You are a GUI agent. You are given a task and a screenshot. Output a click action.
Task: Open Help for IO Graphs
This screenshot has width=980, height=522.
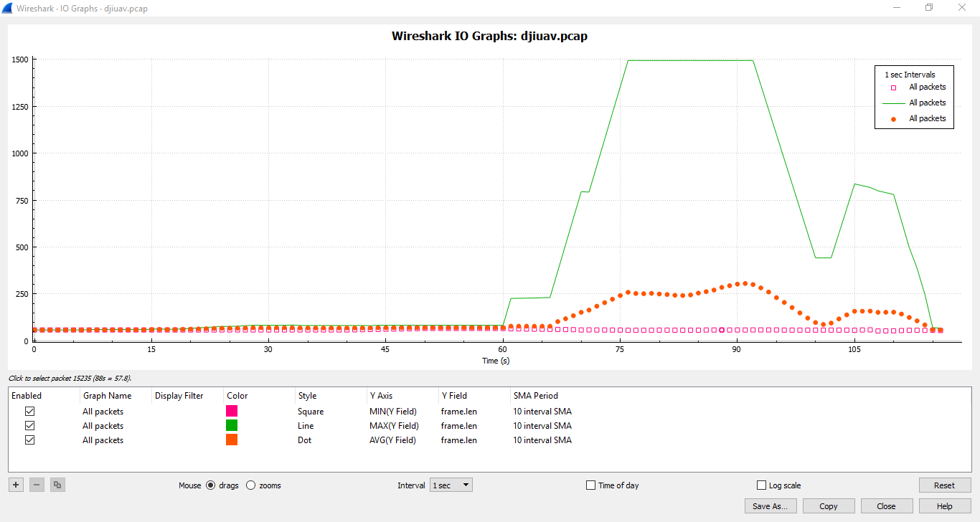coord(944,506)
